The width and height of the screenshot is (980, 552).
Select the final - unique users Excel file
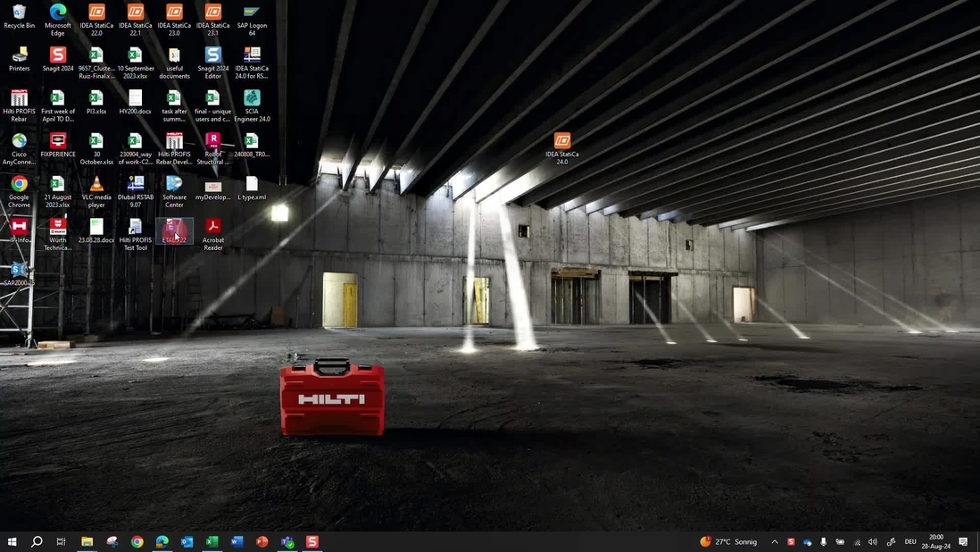pyautogui.click(x=212, y=105)
